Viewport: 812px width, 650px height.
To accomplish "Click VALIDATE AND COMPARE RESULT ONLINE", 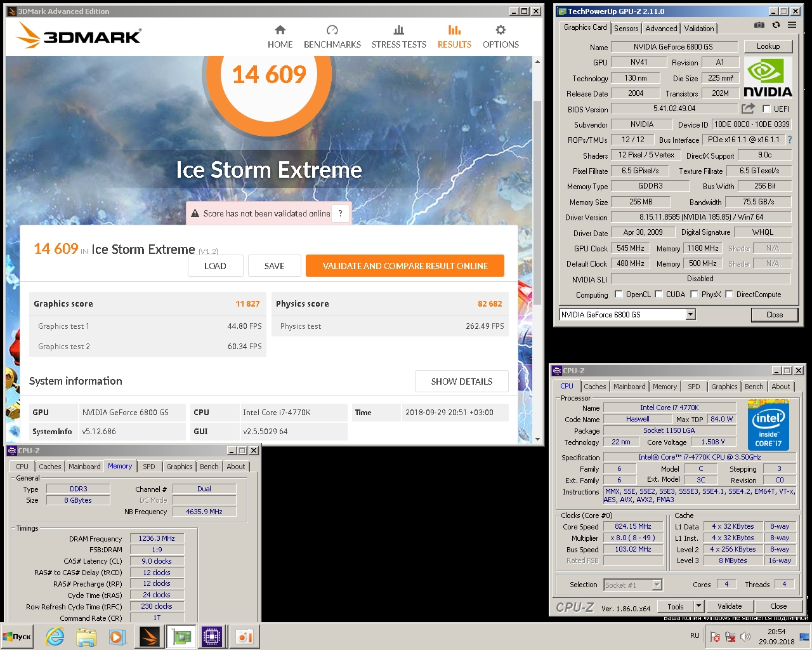I will click(405, 266).
